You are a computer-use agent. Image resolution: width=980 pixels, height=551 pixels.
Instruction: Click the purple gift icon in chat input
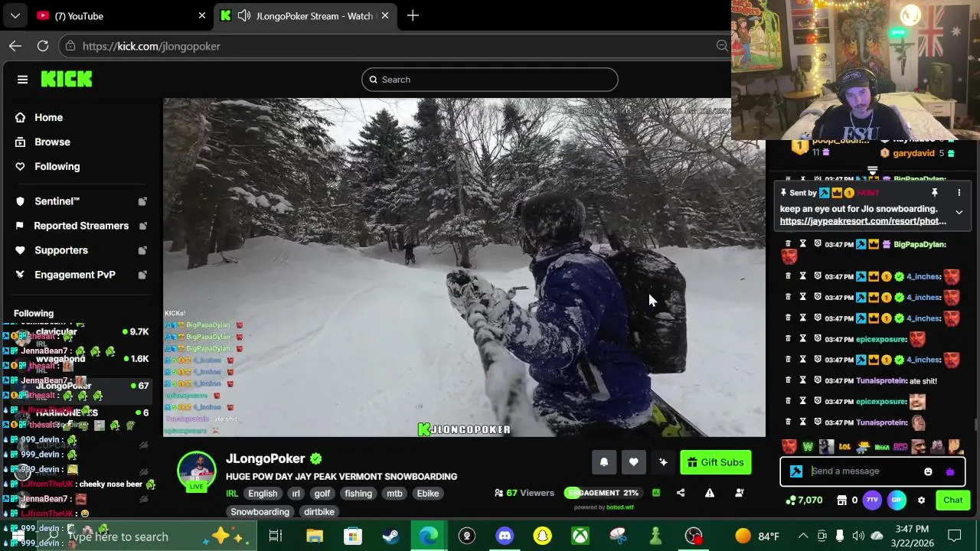(x=950, y=471)
